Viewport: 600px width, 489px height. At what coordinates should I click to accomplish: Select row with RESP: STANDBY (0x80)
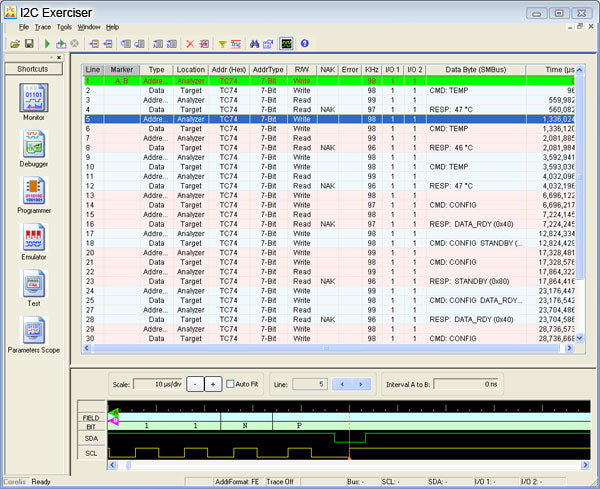click(x=329, y=281)
